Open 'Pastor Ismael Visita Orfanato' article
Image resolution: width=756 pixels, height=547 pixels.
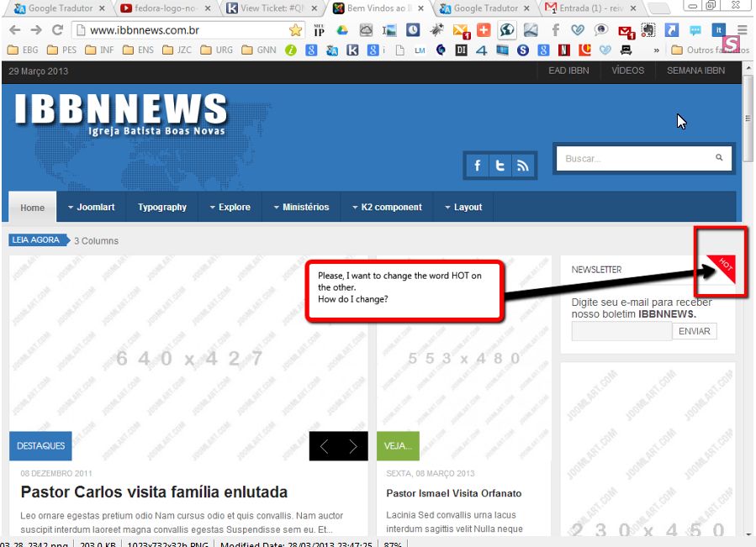coord(454,493)
